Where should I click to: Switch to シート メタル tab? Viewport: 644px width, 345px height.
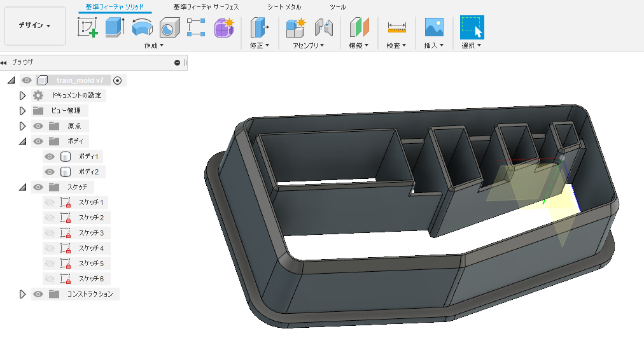click(284, 7)
